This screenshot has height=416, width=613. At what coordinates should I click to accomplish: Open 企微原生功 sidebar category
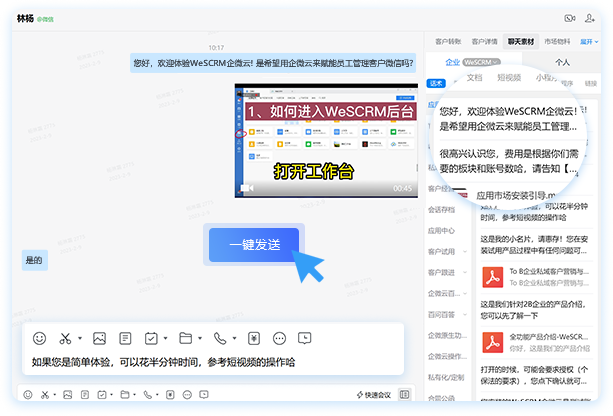447,335
